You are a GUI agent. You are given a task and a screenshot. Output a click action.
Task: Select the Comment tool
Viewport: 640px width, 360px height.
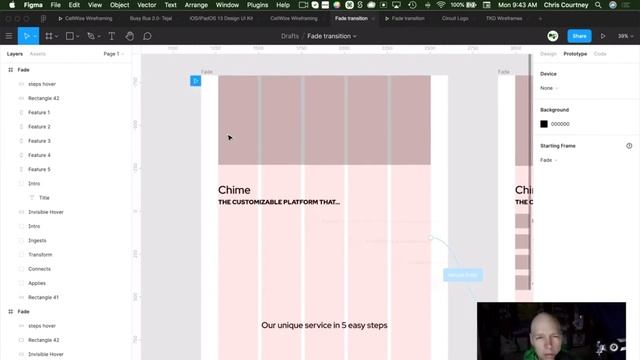(147, 36)
